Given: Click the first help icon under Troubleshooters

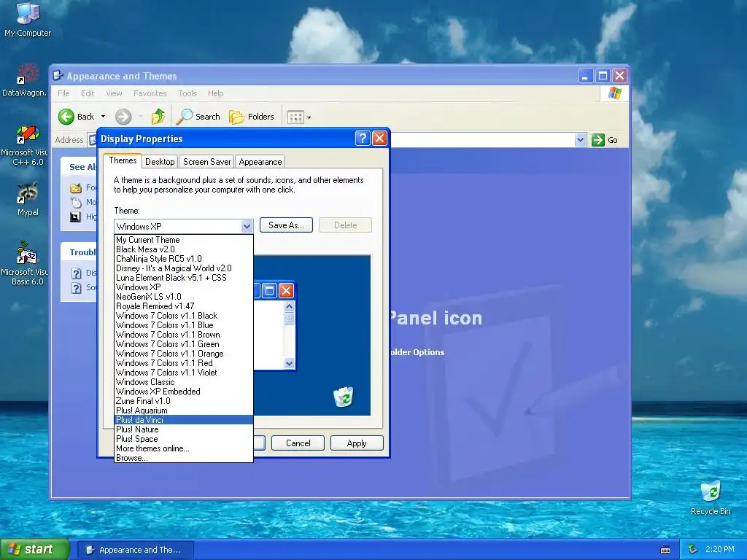Looking at the screenshot, I should (x=76, y=273).
